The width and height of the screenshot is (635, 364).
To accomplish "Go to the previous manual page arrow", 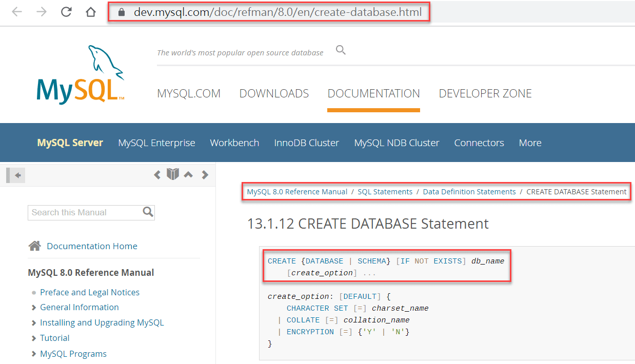I will tap(157, 175).
